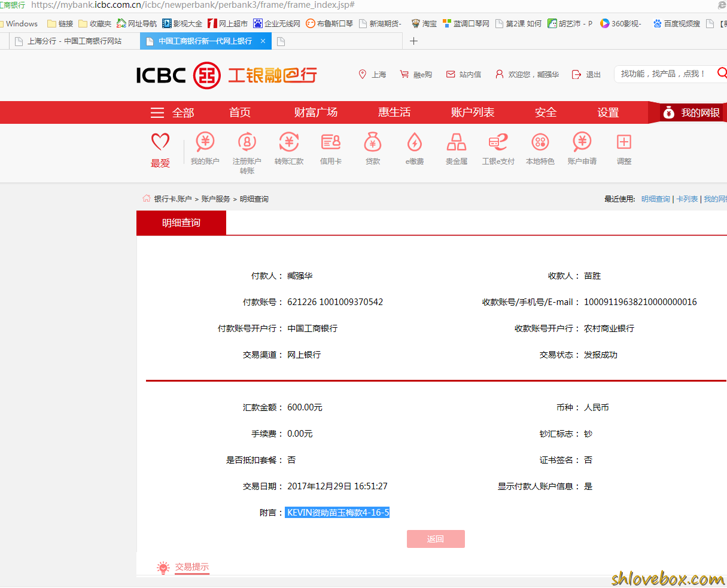Open the 蓝调口琴网 bookmark

click(466, 23)
